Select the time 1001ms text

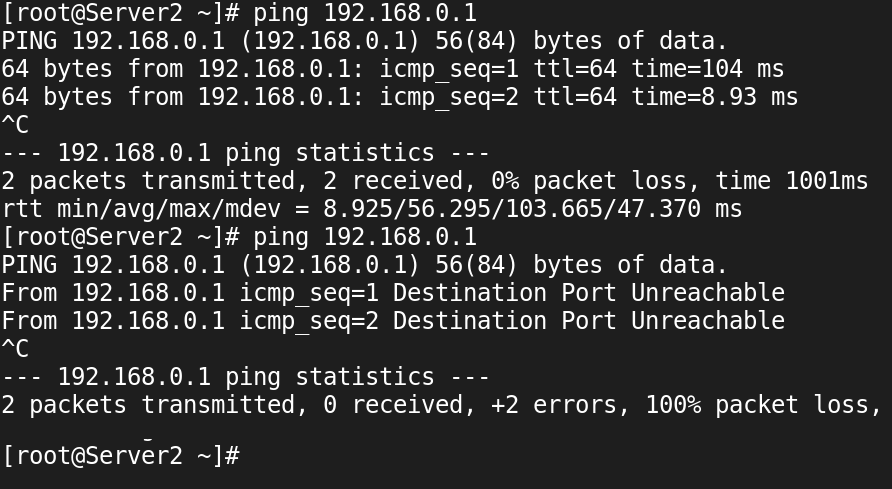click(x=791, y=181)
